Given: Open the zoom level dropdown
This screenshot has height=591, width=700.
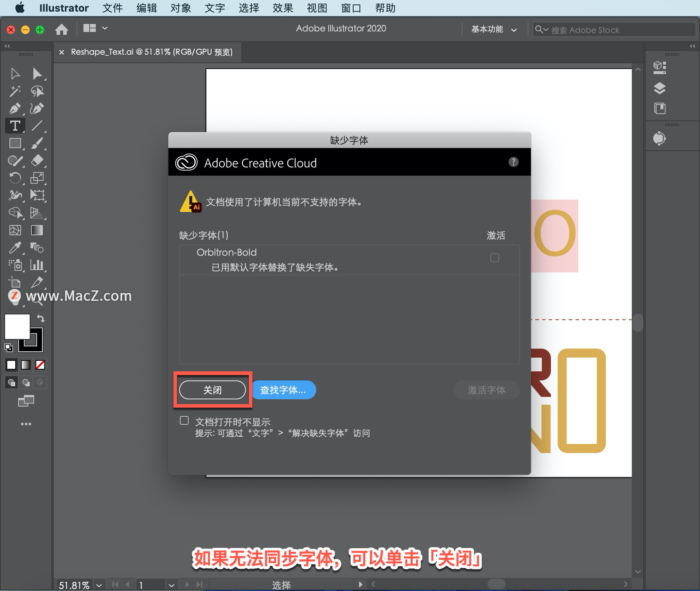Looking at the screenshot, I should (x=99, y=585).
